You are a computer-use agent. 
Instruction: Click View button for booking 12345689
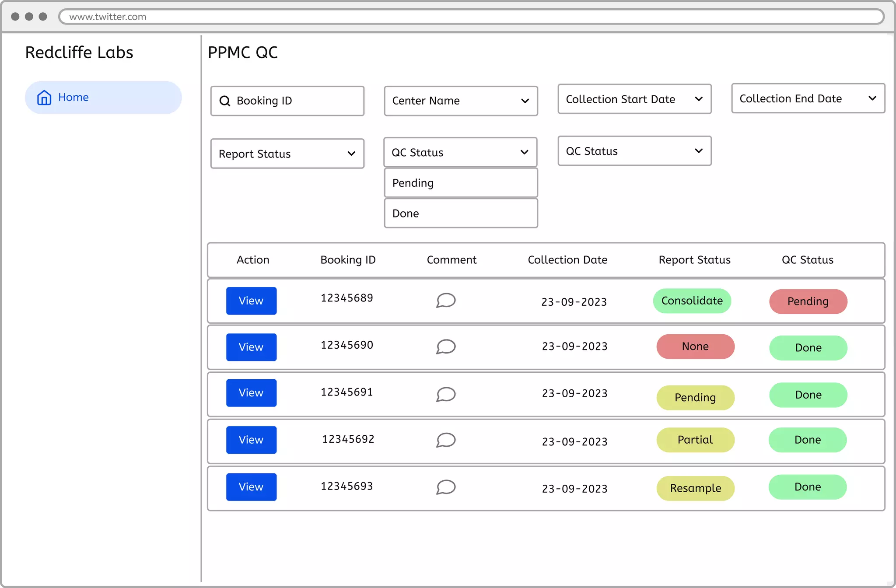251,301
